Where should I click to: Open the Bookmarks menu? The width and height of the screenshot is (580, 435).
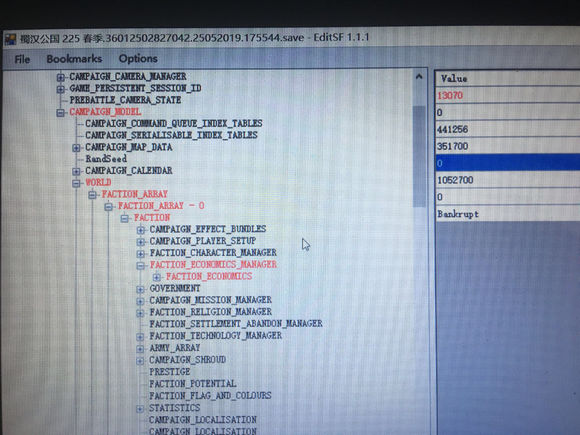click(74, 59)
